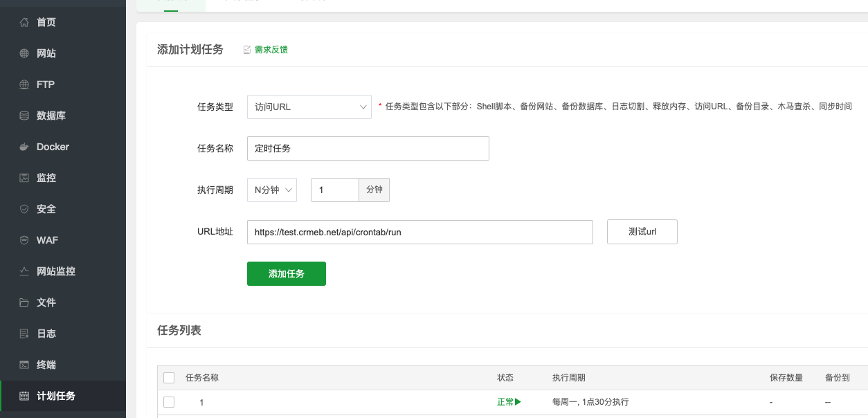Click the 数据库 database icon
This screenshot has height=418, width=868.
24,116
